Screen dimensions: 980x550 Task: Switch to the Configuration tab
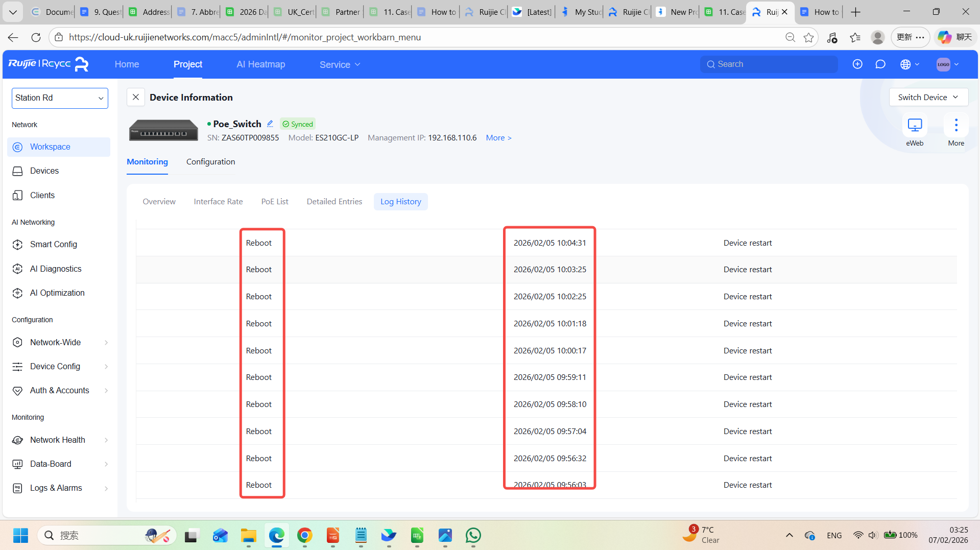click(x=210, y=162)
